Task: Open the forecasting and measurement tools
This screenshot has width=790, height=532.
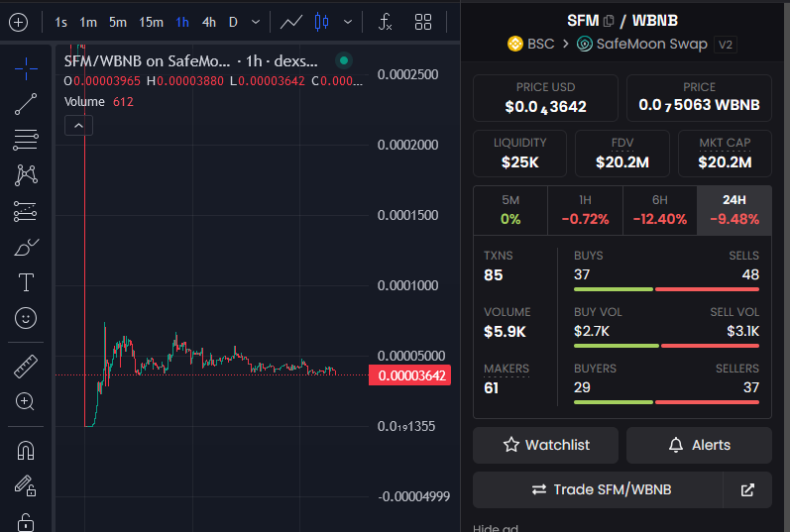Action: [26, 211]
